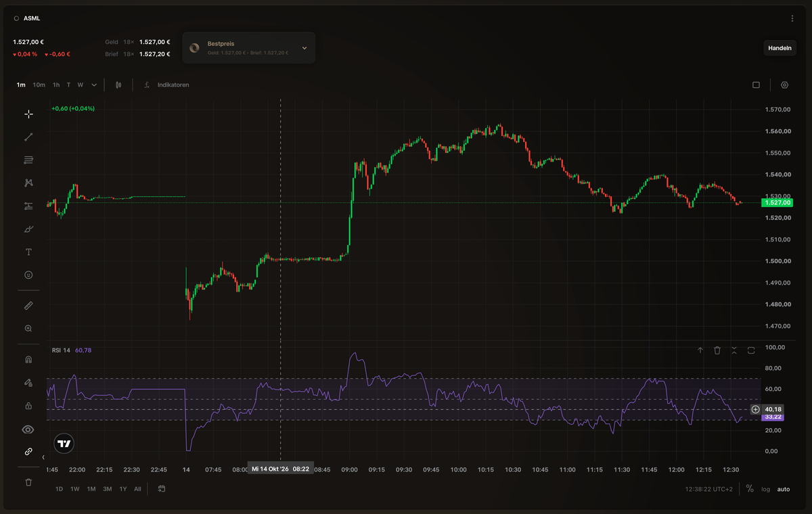This screenshot has height=514, width=812.
Task: Select the ruler measure tool
Action: coord(28,305)
